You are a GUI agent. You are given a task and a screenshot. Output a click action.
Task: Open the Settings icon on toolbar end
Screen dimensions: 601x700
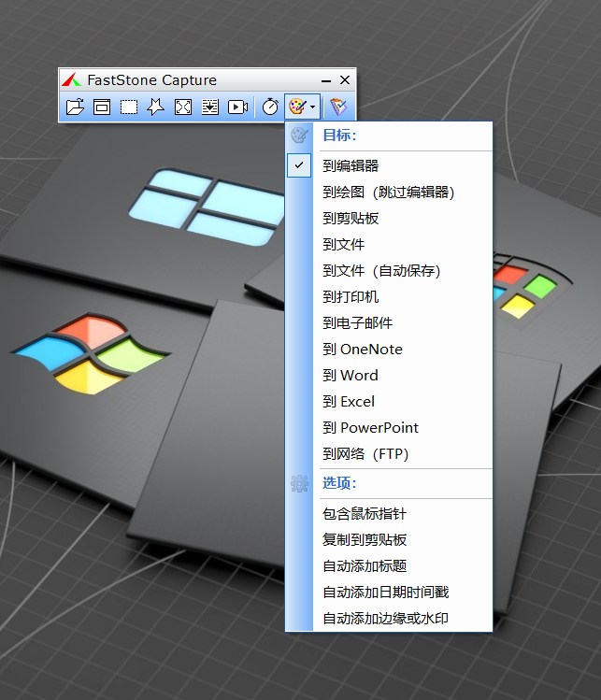click(x=338, y=107)
